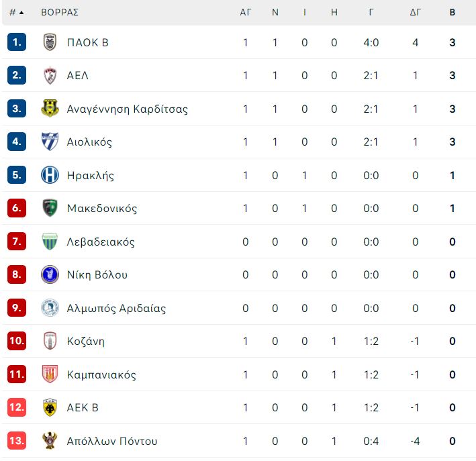
Task: Click the Λεβαδειακός green striped crest
Action: (50, 242)
